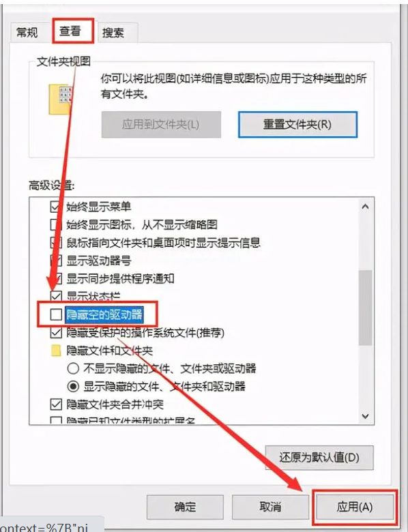Select 不显示隐藏的文件、文件夹或驱动器 radio button
The height and width of the screenshot is (532, 408).
point(73,368)
